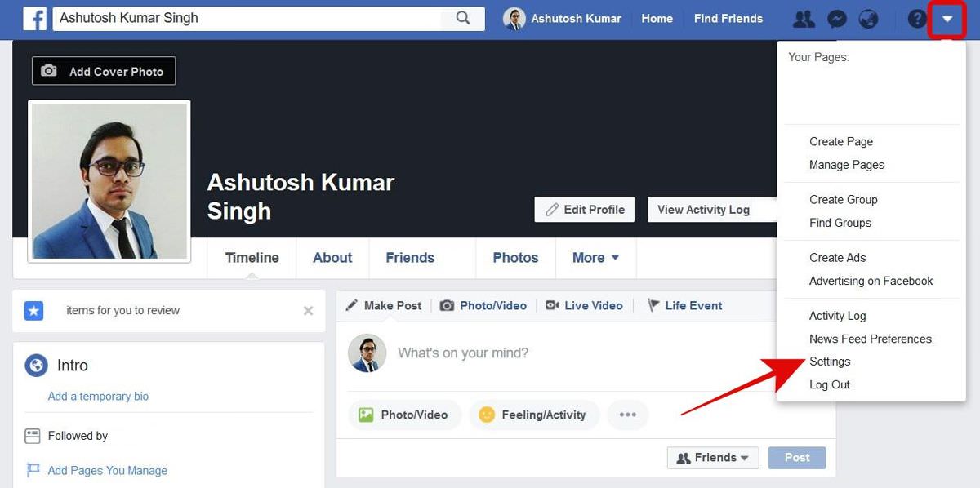Click the Feeling/Activity pill button
The height and width of the screenshot is (488, 980).
(x=534, y=415)
